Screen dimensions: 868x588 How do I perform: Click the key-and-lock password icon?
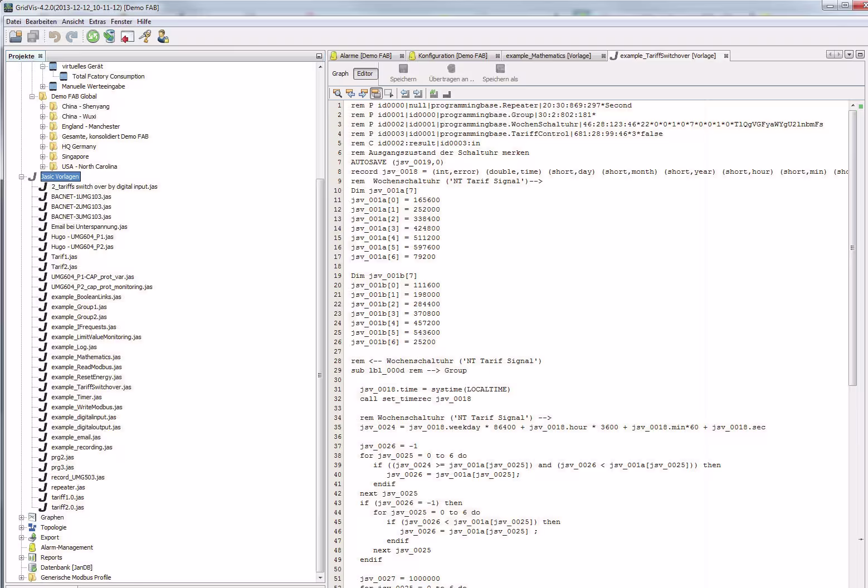click(x=145, y=37)
